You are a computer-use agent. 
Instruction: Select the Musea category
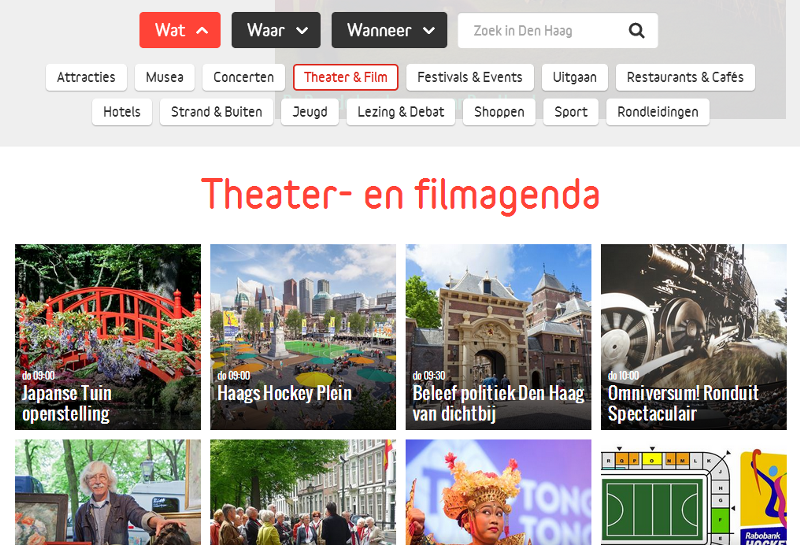pos(165,78)
